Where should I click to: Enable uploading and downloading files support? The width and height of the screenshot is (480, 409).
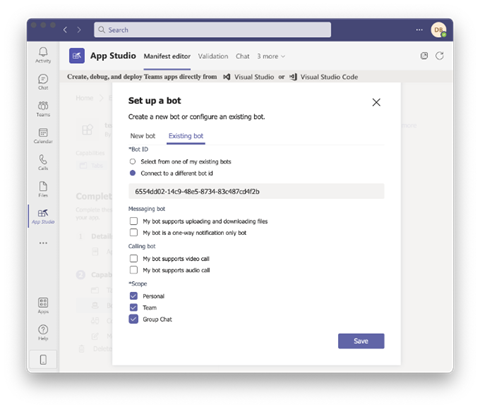[134, 221]
